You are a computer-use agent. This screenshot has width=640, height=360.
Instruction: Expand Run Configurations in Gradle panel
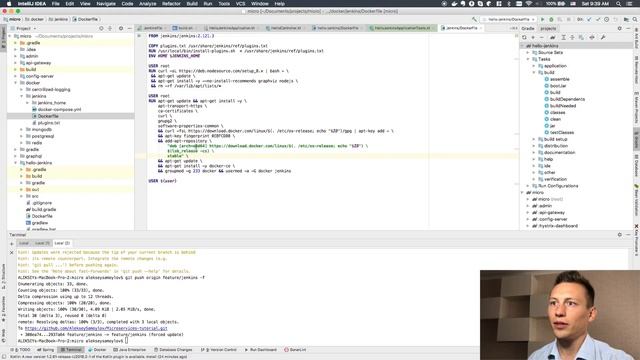528,186
